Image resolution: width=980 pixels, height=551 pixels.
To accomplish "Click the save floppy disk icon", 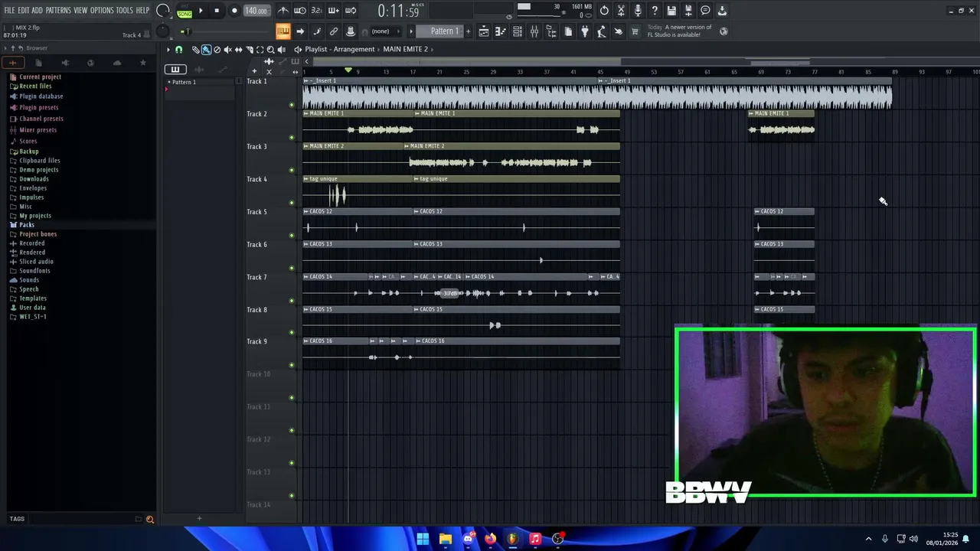I will (671, 11).
